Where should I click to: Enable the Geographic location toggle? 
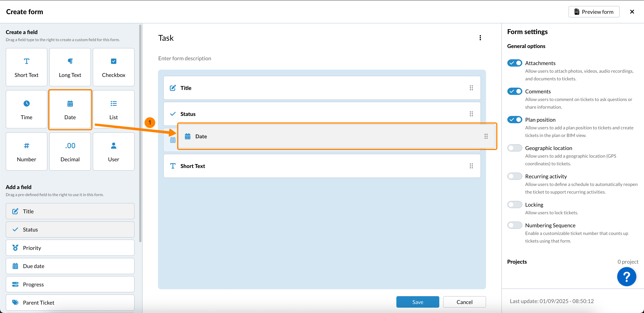515,148
